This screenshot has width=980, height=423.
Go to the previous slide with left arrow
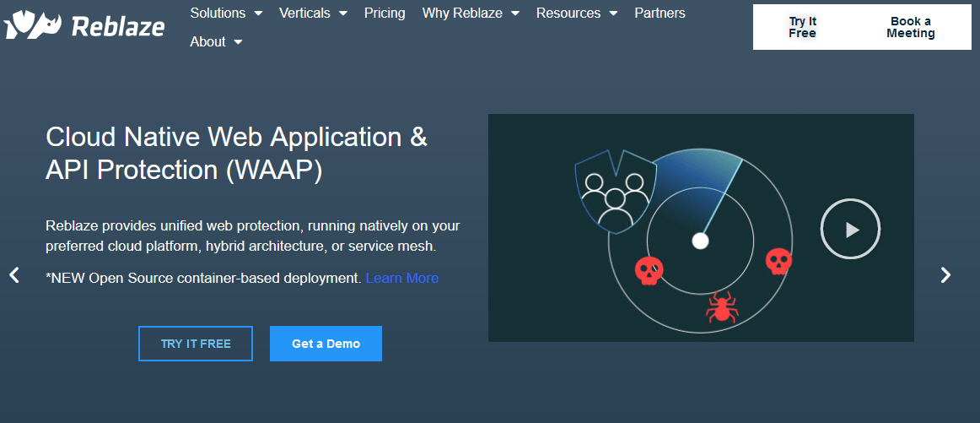tap(14, 274)
